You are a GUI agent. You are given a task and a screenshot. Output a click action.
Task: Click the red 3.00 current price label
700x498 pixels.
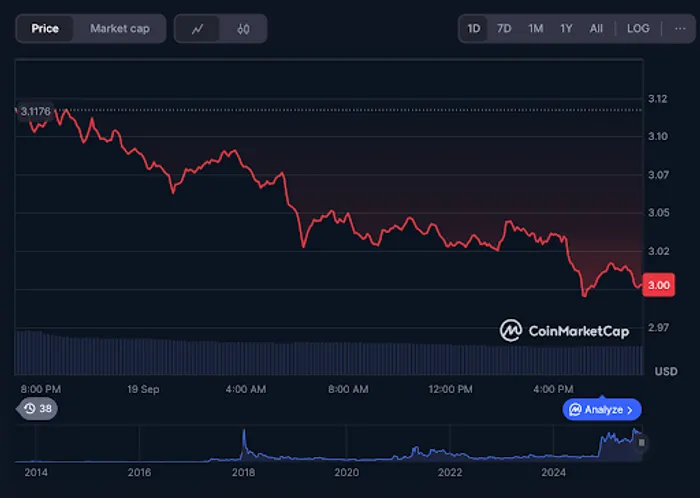pyautogui.click(x=658, y=285)
